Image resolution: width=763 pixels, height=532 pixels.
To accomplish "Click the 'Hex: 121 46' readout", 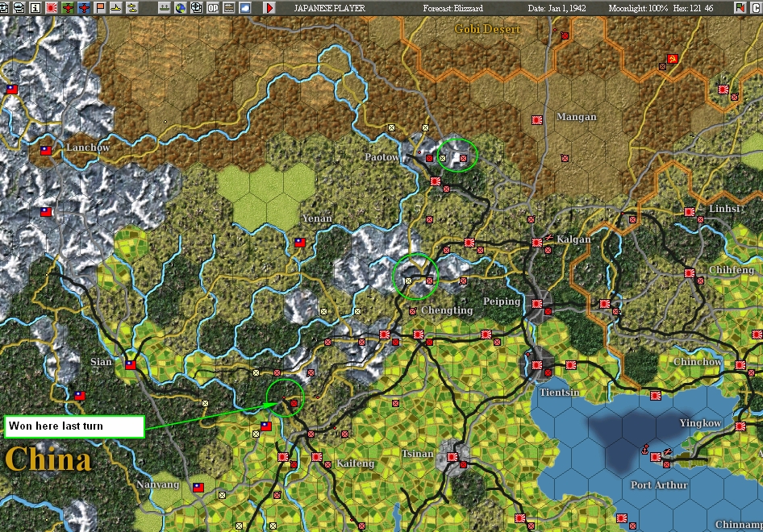I will (x=693, y=8).
